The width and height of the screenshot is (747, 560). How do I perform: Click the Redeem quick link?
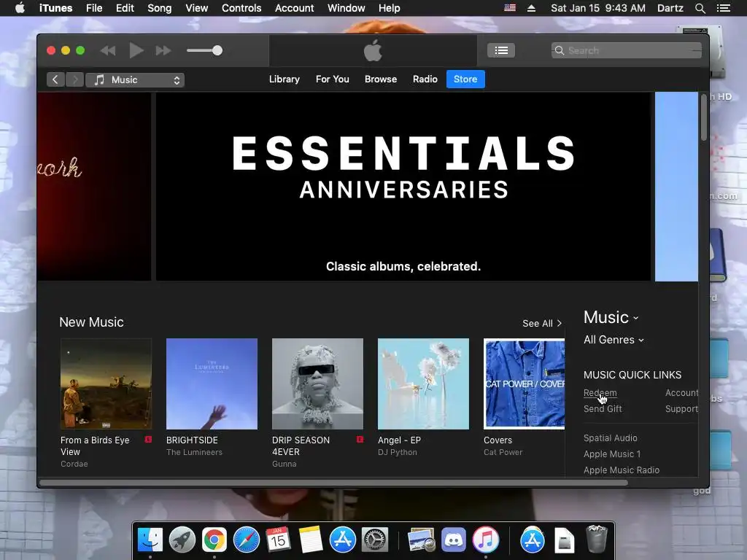click(x=600, y=393)
